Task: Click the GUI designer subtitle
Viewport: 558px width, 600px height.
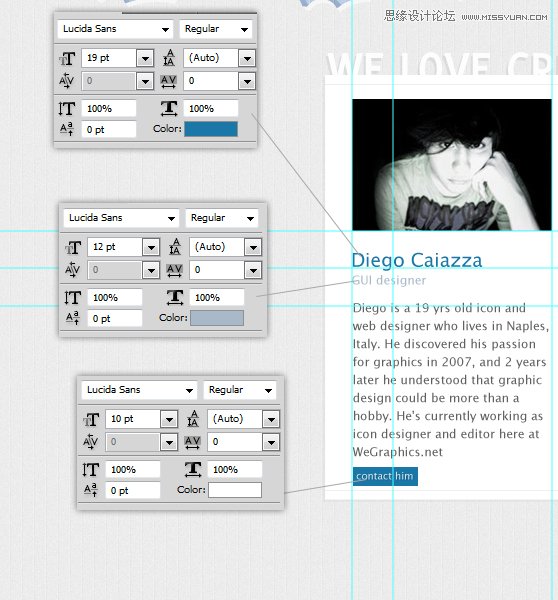Action: tap(389, 280)
